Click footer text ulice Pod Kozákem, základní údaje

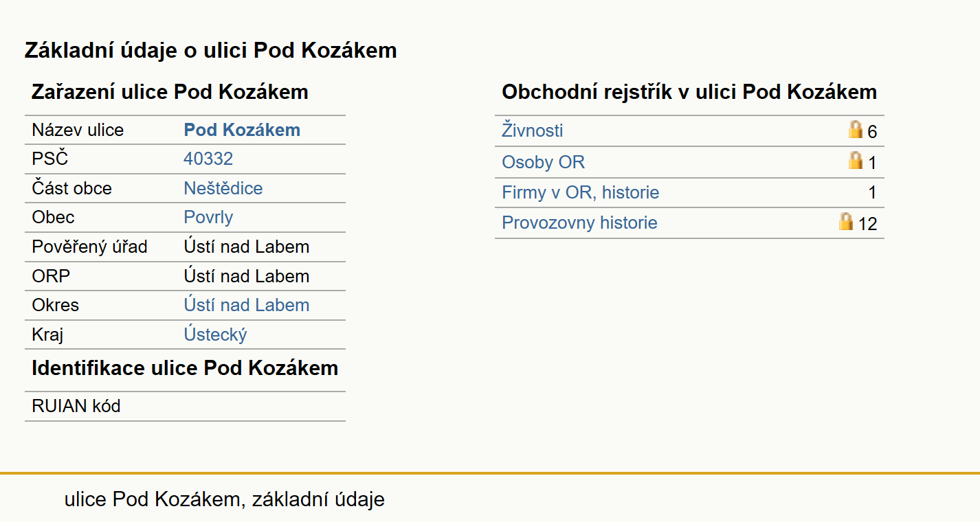[225, 499]
